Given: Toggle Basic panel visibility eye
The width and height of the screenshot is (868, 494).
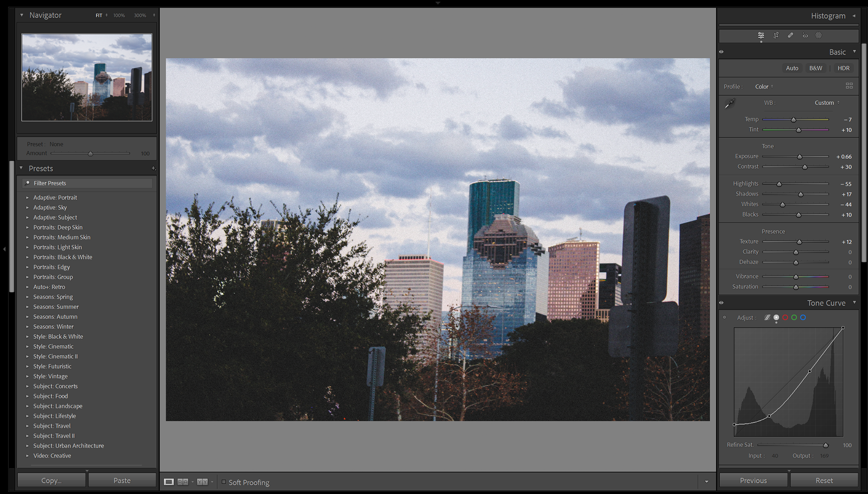Looking at the screenshot, I should tap(722, 52).
